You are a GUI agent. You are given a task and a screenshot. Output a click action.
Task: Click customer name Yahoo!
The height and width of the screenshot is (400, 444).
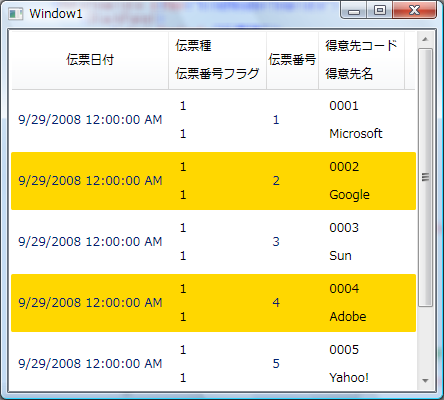pos(349,378)
